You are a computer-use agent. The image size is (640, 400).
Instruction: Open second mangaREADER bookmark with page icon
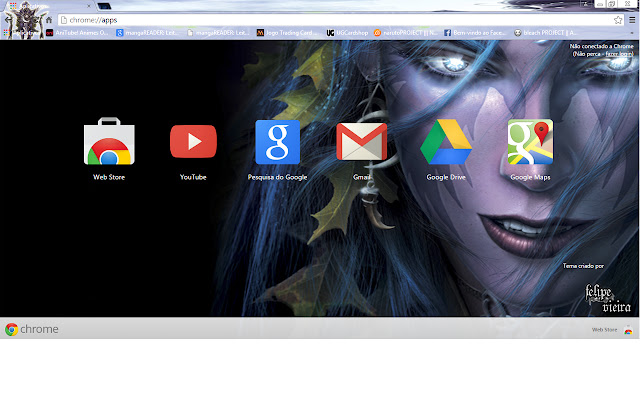(218, 33)
